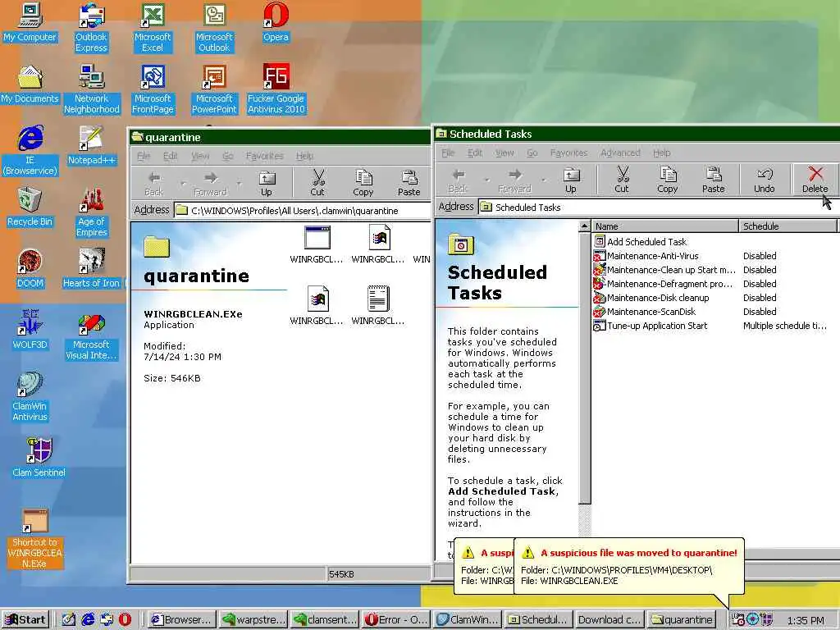Open the File menu in quarantine window
This screenshot has height=630, width=840.
point(144,156)
